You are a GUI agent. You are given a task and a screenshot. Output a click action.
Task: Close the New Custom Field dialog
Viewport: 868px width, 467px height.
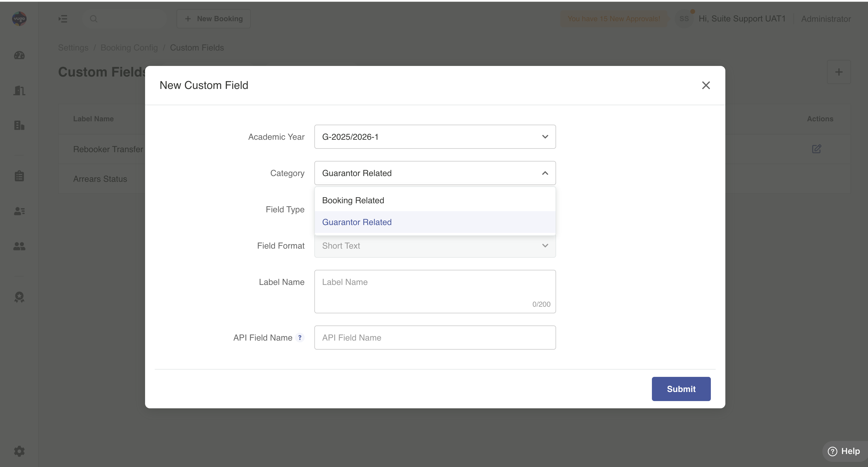point(706,85)
